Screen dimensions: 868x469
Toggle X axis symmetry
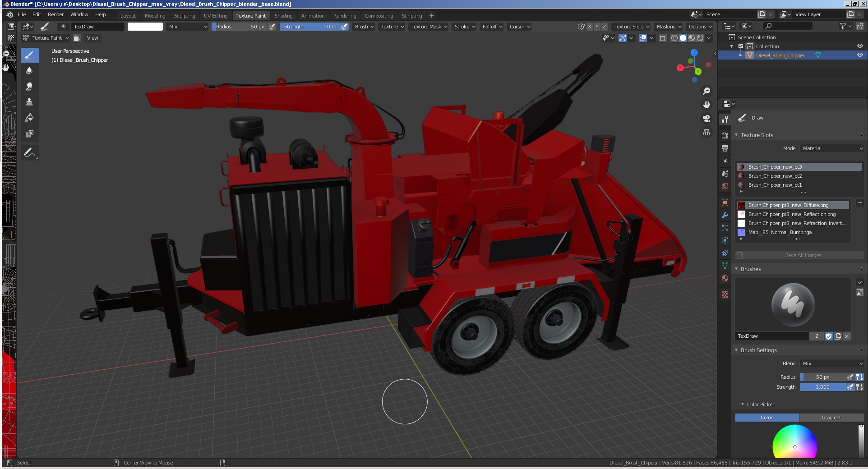[589, 27]
